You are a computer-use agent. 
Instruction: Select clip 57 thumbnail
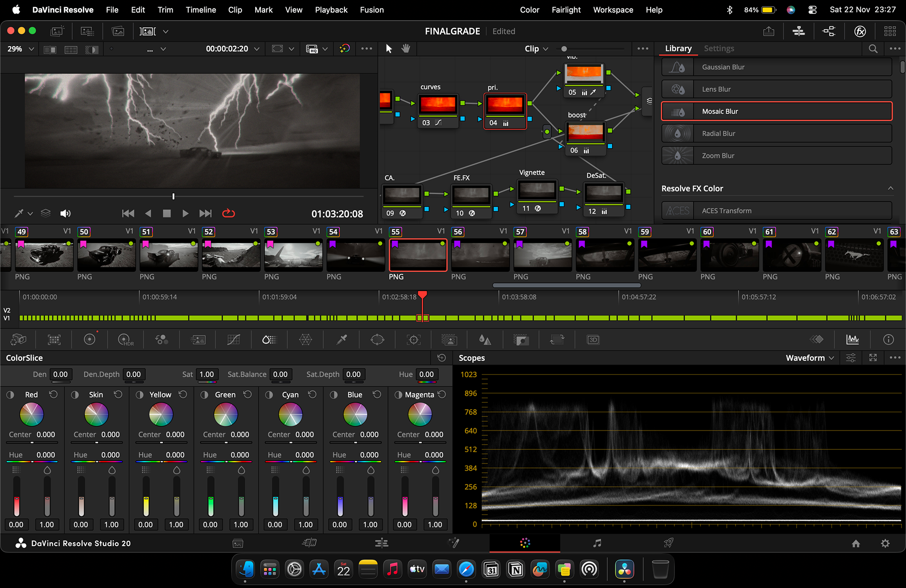point(542,255)
